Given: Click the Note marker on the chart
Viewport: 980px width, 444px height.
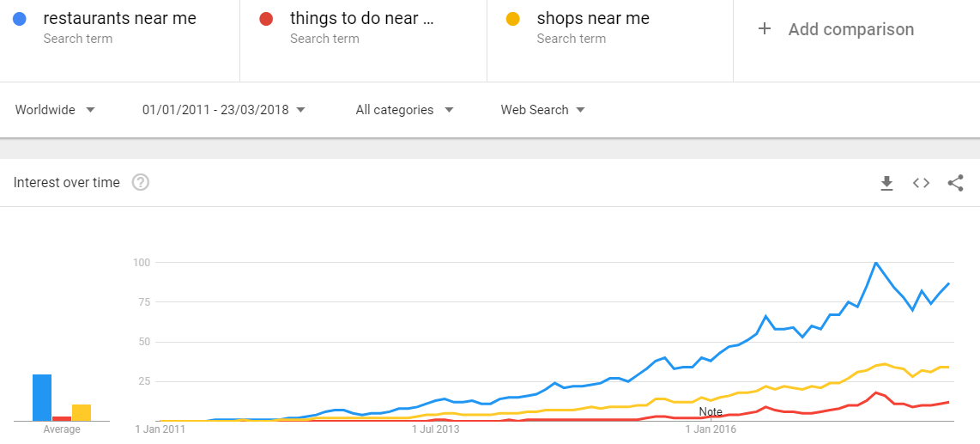Looking at the screenshot, I should click(711, 412).
